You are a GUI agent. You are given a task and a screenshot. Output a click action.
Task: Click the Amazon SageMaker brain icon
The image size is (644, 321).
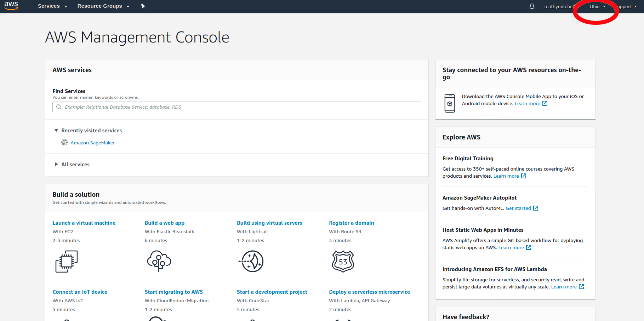[x=64, y=142]
